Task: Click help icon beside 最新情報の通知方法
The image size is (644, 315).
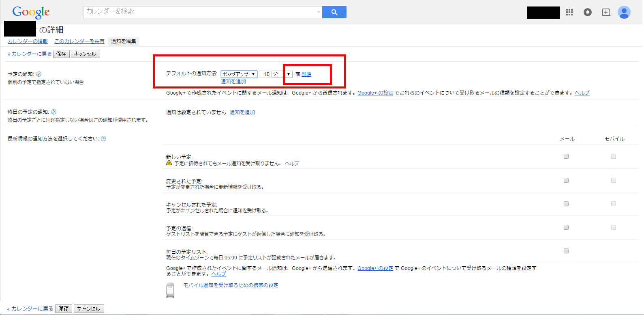Action: pyautogui.click(x=104, y=138)
